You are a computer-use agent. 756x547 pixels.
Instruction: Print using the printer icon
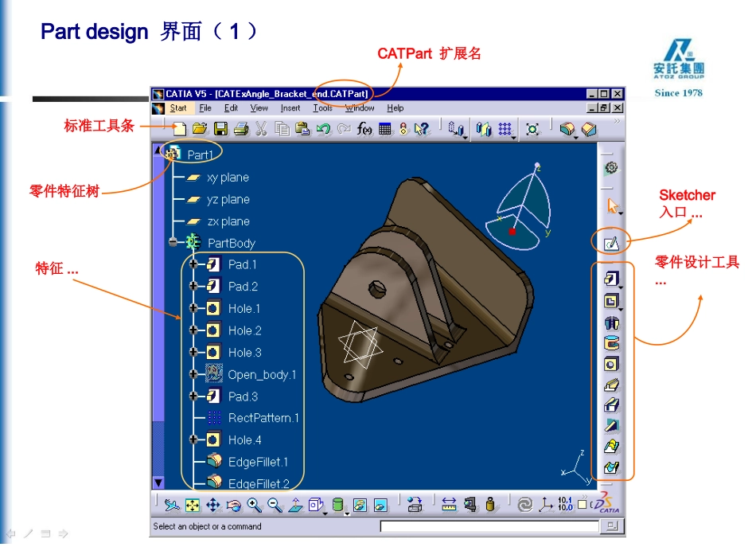pos(241,129)
